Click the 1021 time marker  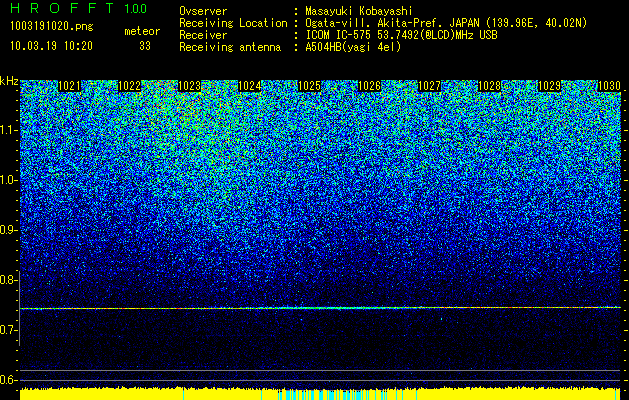point(69,86)
